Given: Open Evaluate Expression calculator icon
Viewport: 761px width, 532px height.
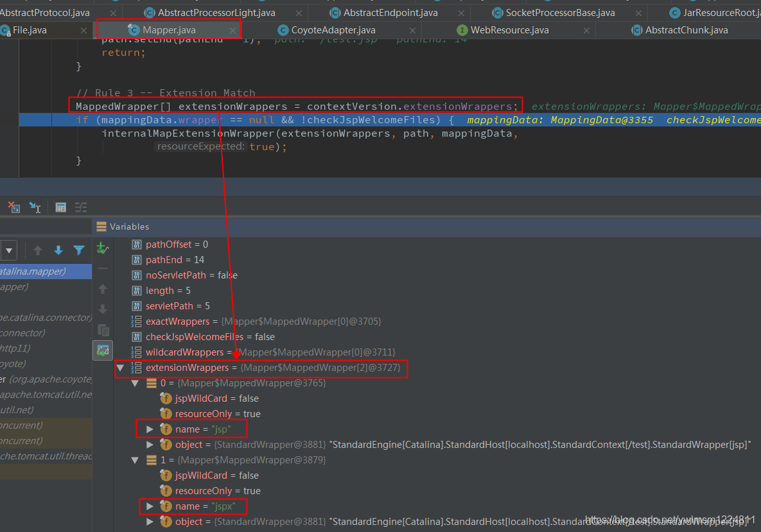Looking at the screenshot, I should click(x=60, y=207).
